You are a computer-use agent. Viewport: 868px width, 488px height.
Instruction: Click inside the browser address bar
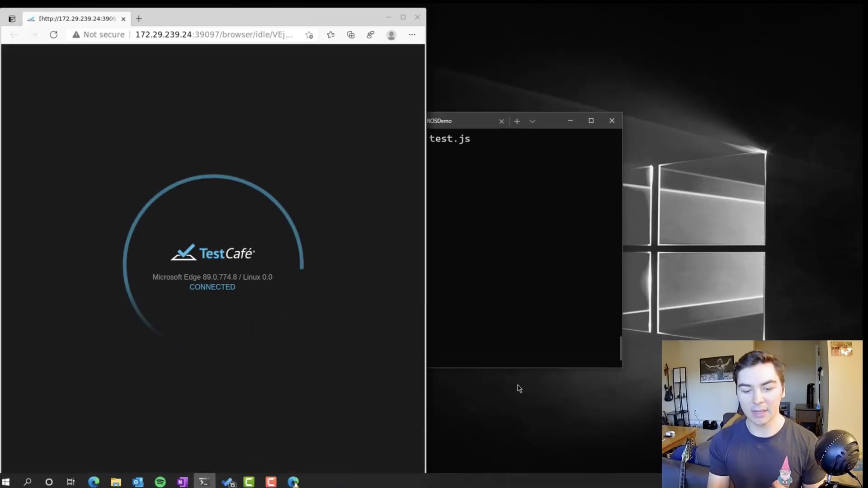pos(203,34)
